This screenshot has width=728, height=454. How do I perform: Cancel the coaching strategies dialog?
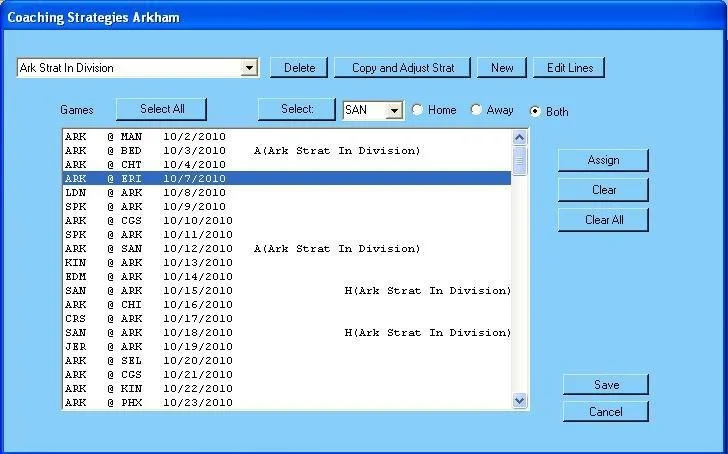point(606,412)
